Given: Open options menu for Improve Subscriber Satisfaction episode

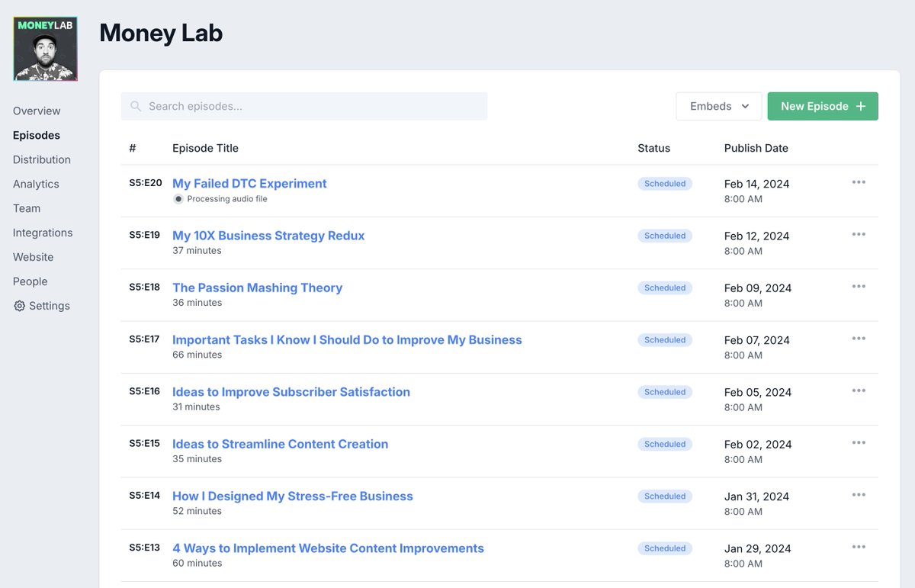Looking at the screenshot, I should 859,390.
